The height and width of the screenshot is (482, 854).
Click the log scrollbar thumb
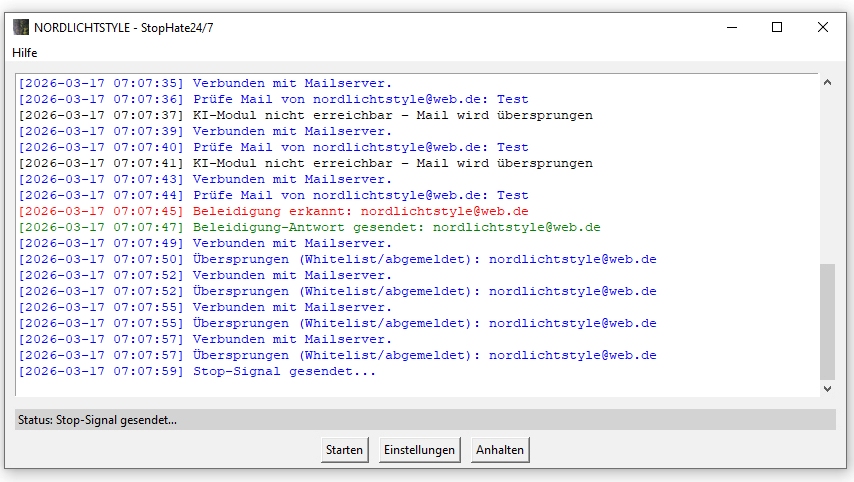coord(827,321)
